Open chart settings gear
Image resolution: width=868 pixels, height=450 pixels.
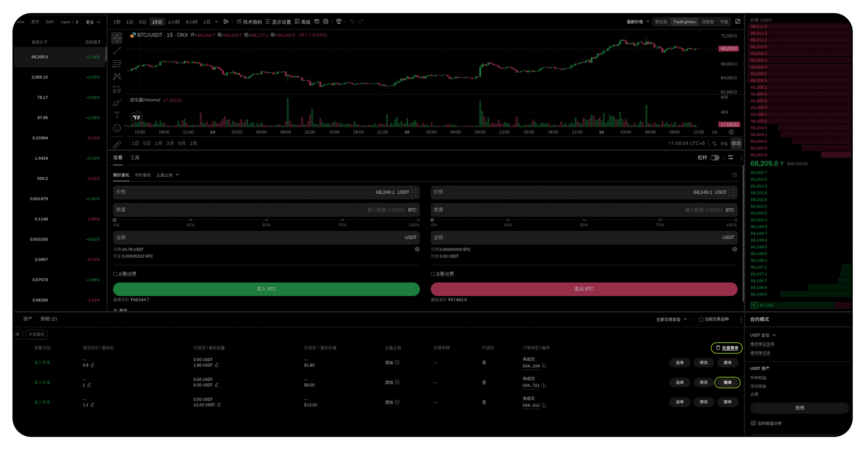326,22
